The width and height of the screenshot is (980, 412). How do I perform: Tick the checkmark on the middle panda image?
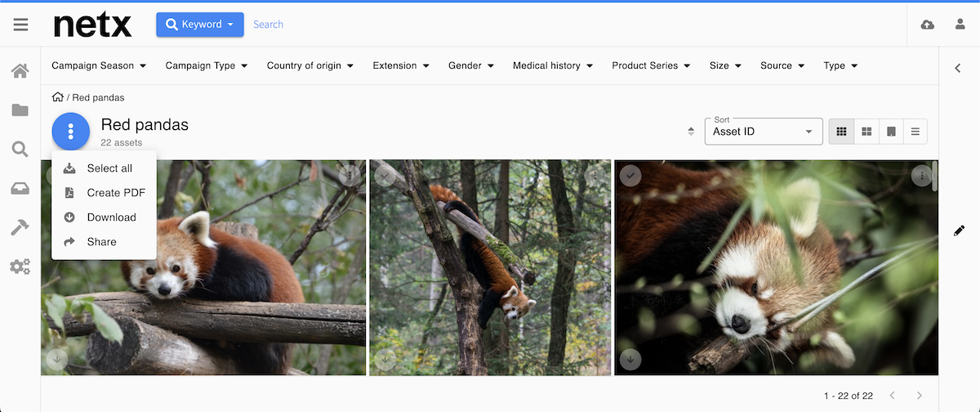tap(385, 175)
